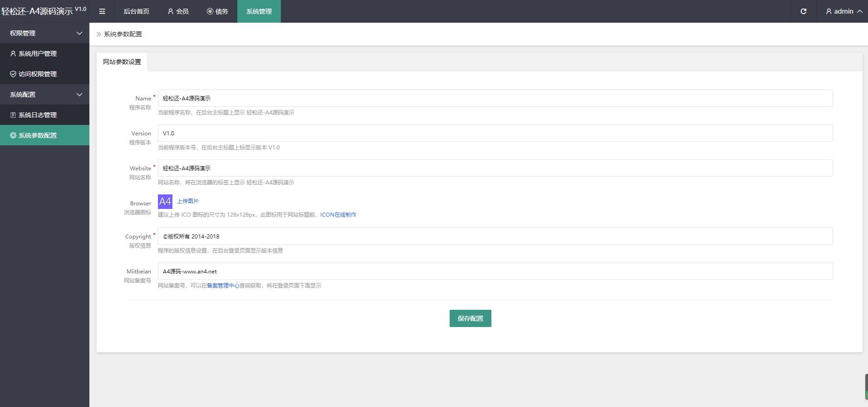The width and height of the screenshot is (868, 407).
Task: Open the 会员 top menu
Action: point(178,11)
